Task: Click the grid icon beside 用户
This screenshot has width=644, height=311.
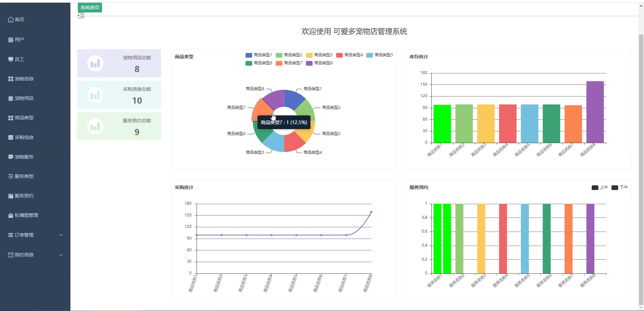Action: (11, 40)
